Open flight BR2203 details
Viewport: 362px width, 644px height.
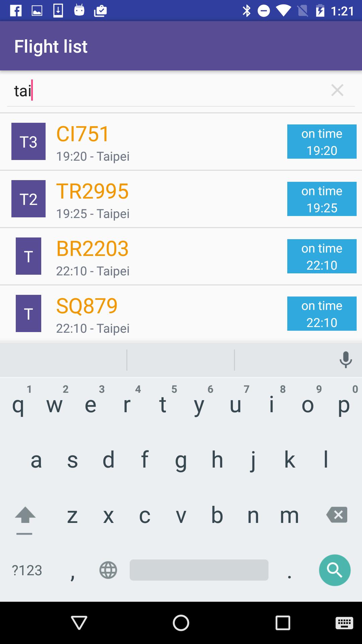point(161,256)
